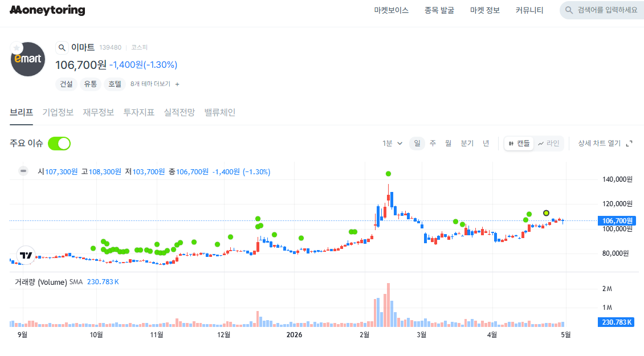Select the 주 weekly interval
Image resolution: width=644 pixels, height=356 pixels.
click(x=433, y=144)
